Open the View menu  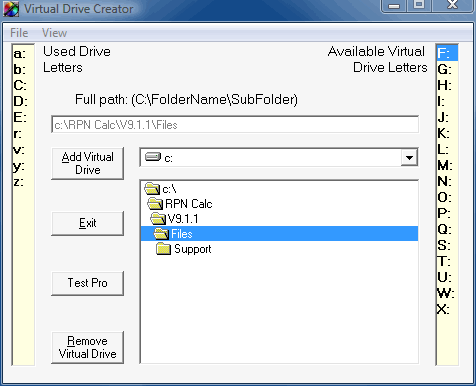(x=54, y=33)
